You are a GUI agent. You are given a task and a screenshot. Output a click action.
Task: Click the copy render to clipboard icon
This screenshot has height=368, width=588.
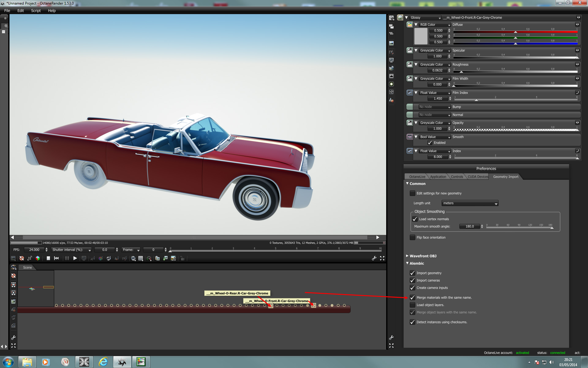pos(157,258)
